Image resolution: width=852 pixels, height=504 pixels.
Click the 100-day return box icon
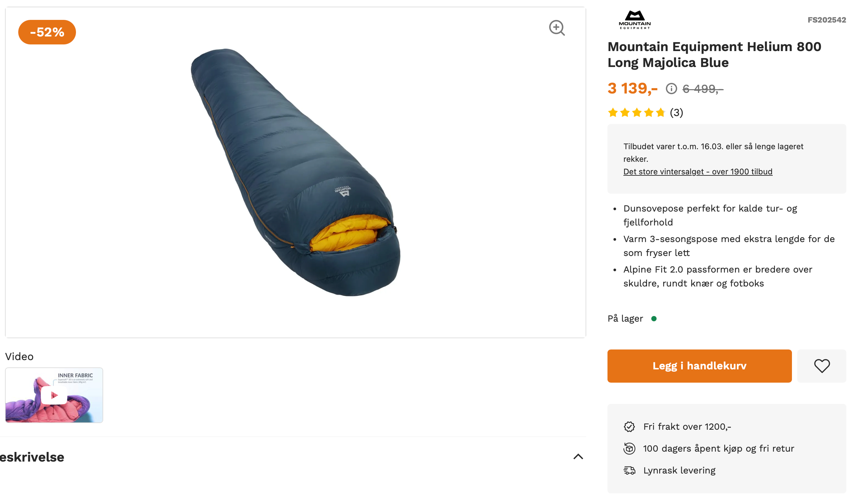coord(629,449)
